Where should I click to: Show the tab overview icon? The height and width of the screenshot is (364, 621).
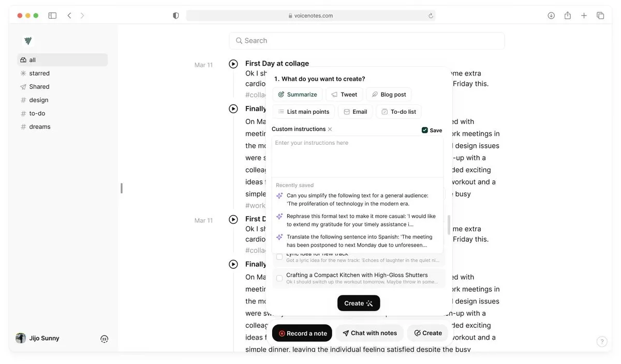tap(600, 16)
